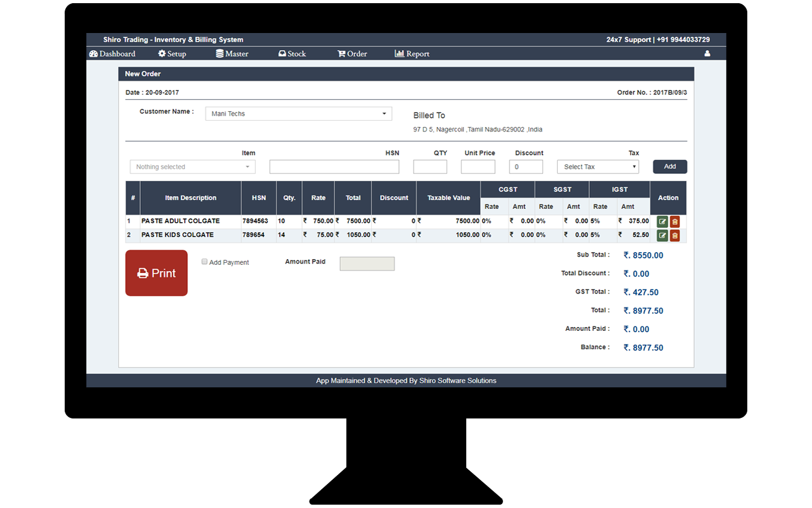Click the Date 20-09-2017 text
This screenshot has height=508, width=812.
click(152, 93)
